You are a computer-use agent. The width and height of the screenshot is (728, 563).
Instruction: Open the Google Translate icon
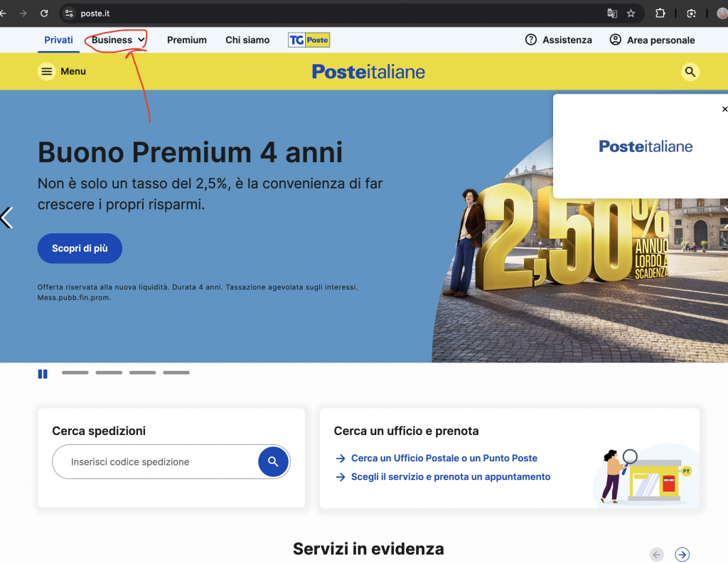[612, 13]
